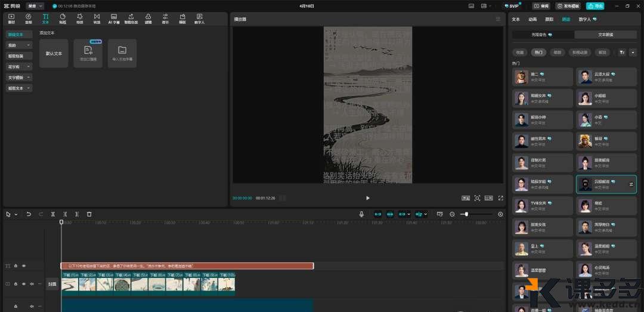Screen dimensions: 644x312
Task: Click the timeline zoom-in magnifier icon
Action: tap(500, 214)
